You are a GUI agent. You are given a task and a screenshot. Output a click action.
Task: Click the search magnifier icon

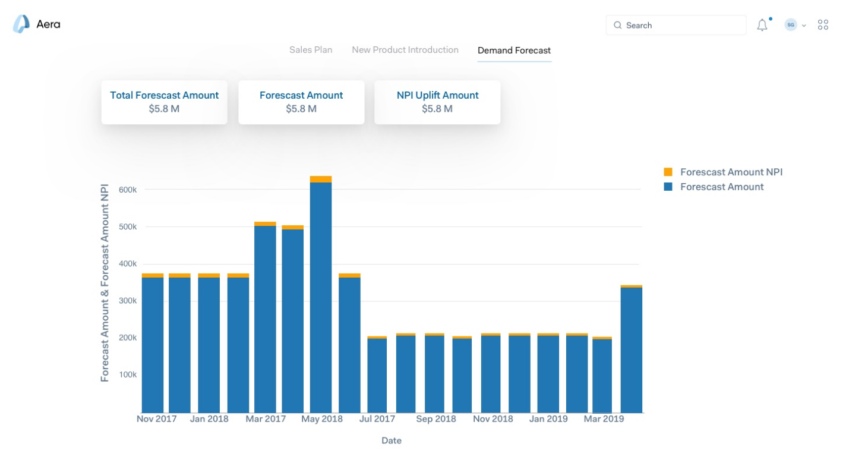pos(618,26)
